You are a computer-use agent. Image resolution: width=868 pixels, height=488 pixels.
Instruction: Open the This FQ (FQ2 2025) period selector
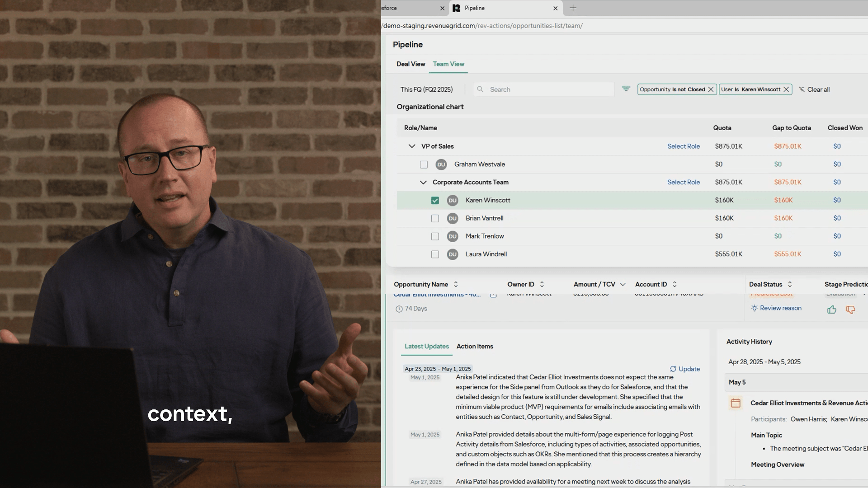click(426, 89)
